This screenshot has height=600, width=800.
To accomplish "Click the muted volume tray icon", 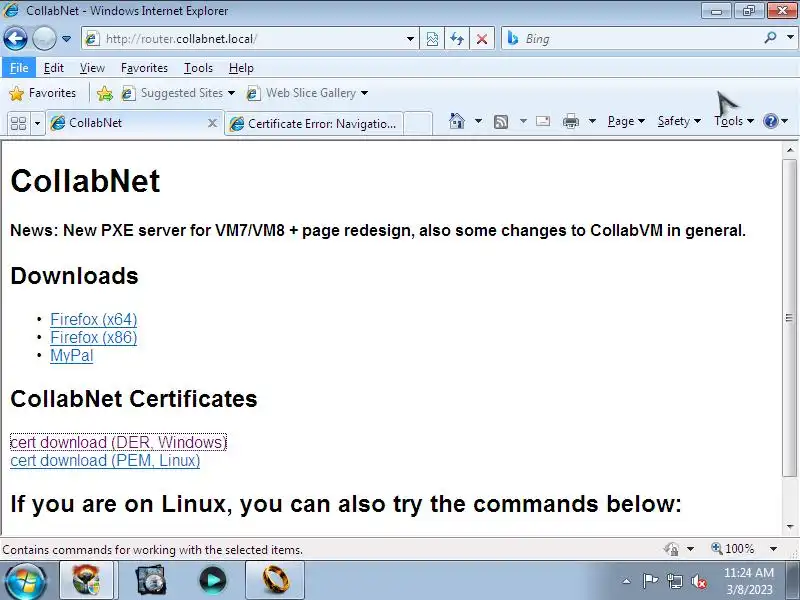I will [699, 581].
